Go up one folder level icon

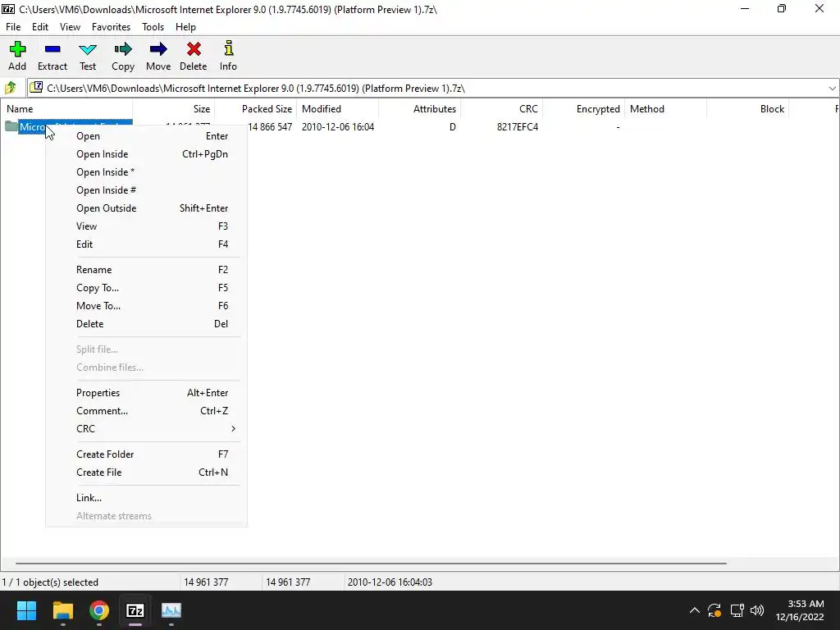[x=10, y=87]
